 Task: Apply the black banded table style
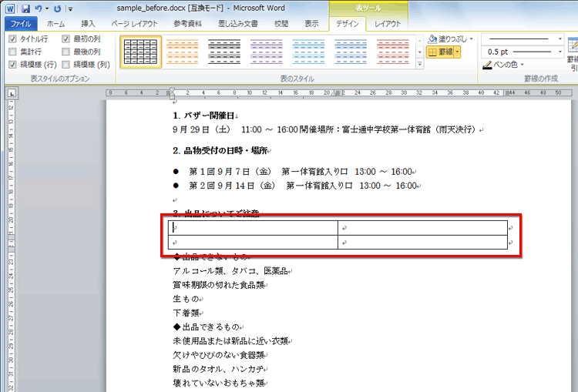(x=224, y=52)
